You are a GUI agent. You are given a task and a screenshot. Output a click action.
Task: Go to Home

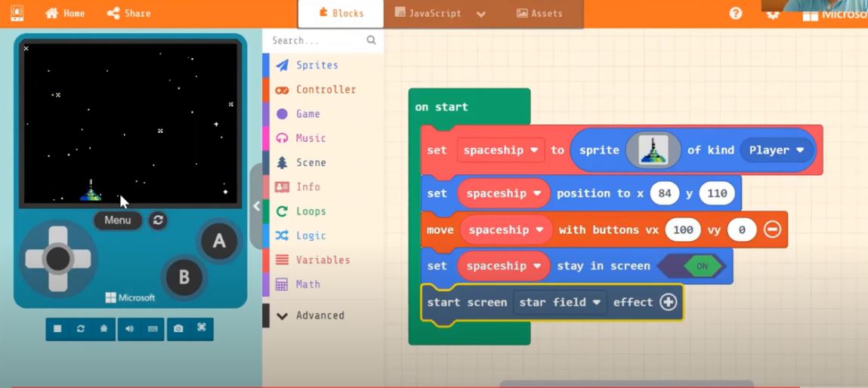pyautogui.click(x=65, y=14)
